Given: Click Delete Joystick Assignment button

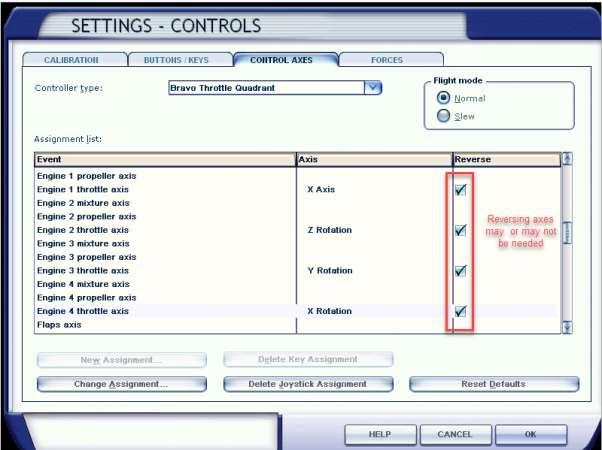Looking at the screenshot, I should (x=308, y=384).
